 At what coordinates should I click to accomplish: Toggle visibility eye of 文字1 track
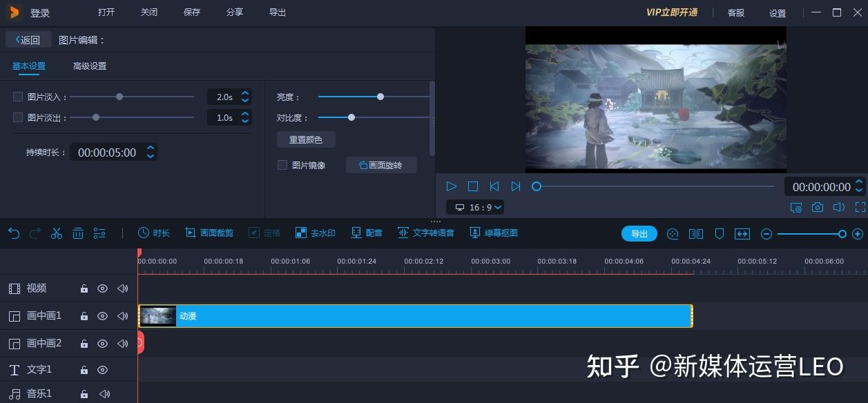[102, 370]
